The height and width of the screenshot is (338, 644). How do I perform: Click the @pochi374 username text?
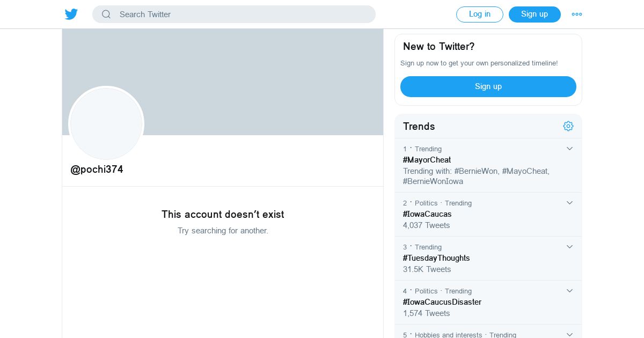97,170
